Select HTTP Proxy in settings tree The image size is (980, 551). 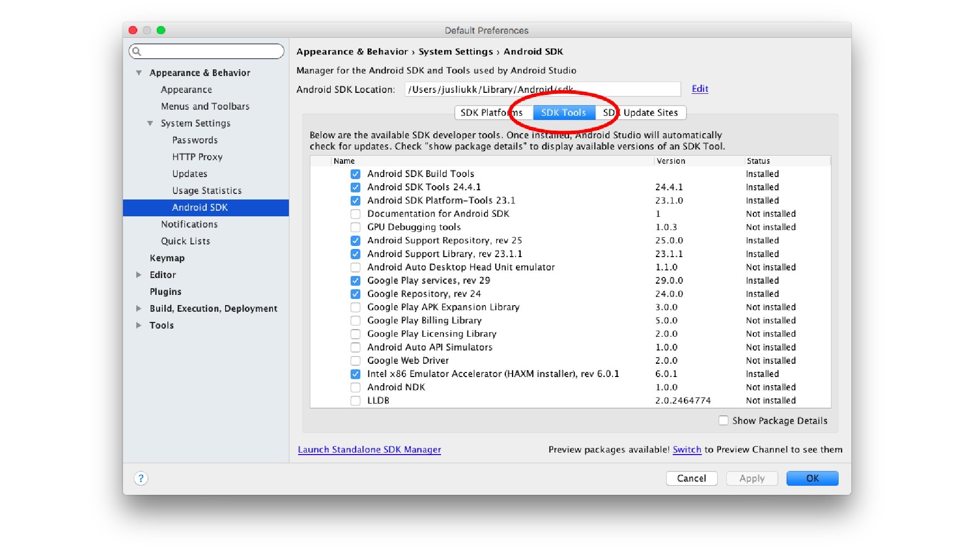click(197, 157)
